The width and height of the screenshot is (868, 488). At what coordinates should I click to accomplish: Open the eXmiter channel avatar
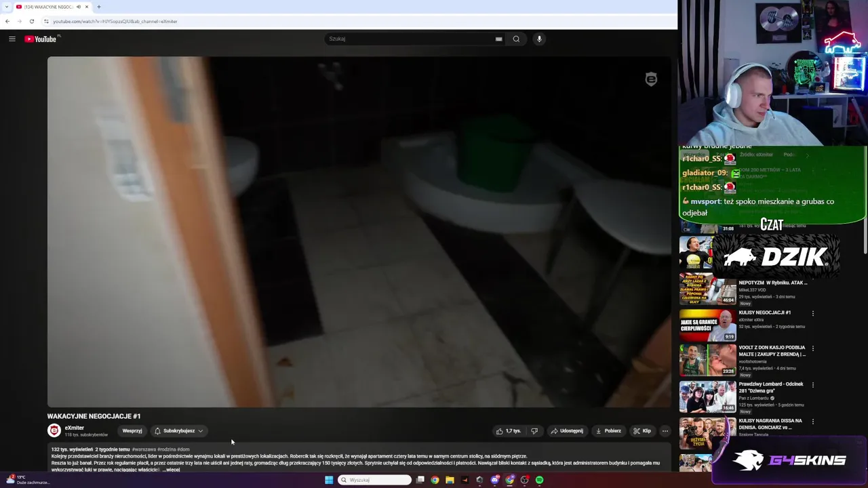54,430
